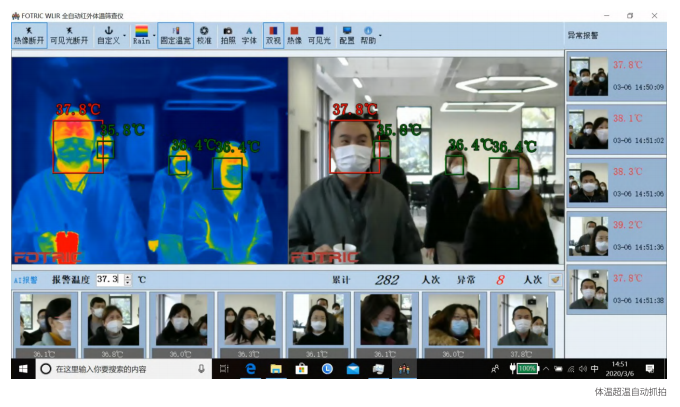Viewport: 680px width, 407px height.
Task: Open the first 36.1℃ captured face thumbnail
Action: [x=43, y=320]
